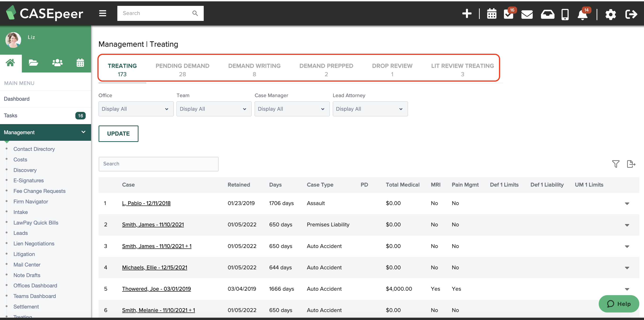Switch to the Treating tab

(122, 70)
